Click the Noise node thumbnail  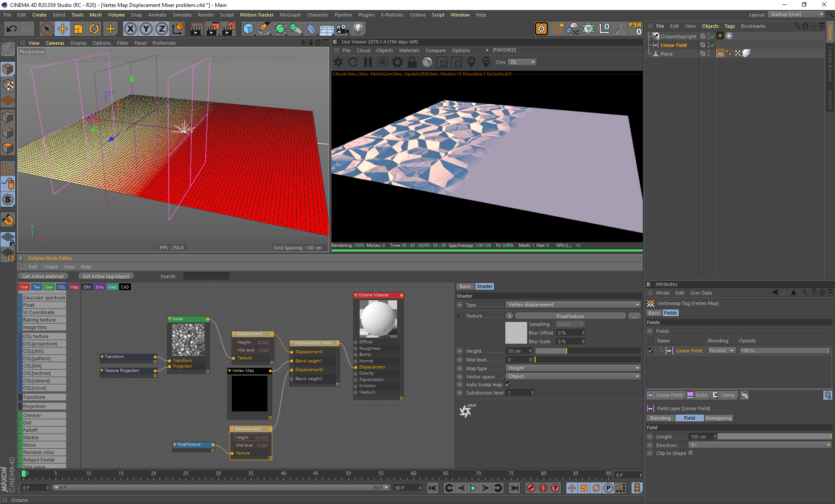tap(188, 340)
